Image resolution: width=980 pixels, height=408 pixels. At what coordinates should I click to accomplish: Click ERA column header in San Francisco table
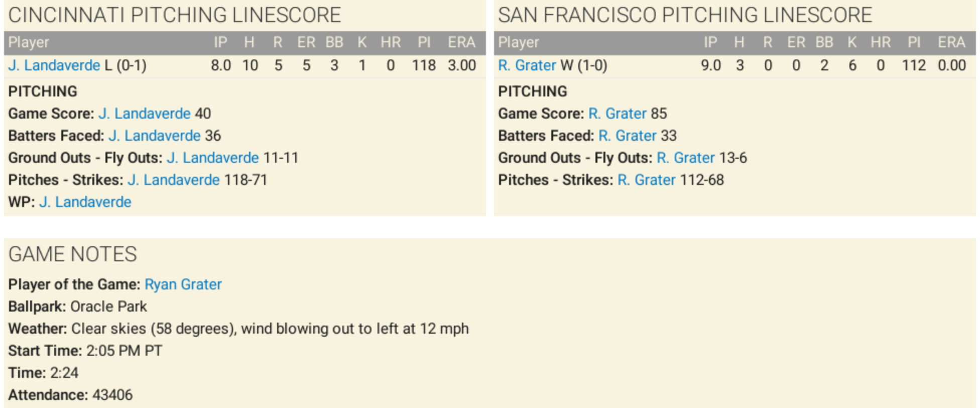tap(951, 42)
